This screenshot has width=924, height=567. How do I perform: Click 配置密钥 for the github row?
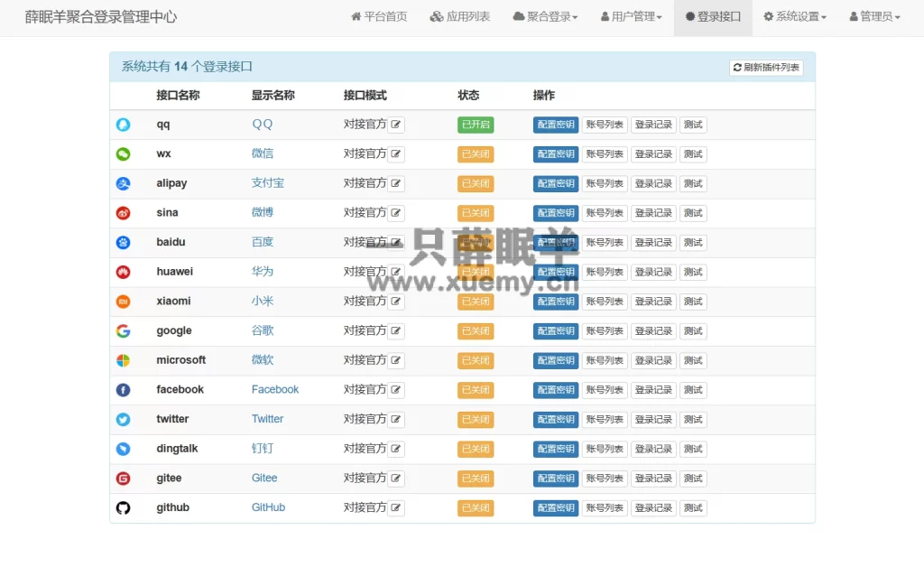tap(556, 507)
